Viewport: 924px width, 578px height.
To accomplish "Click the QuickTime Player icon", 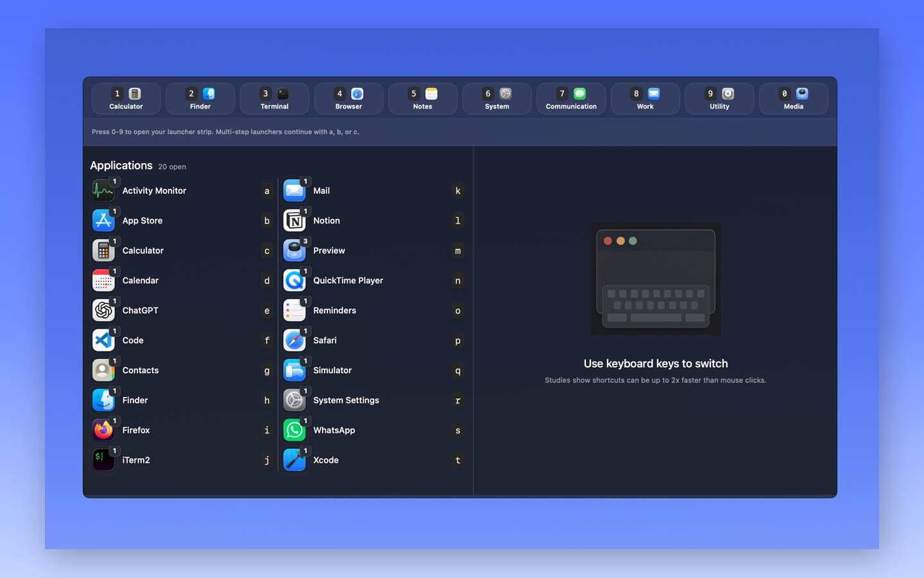I will [x=295, y=281].
